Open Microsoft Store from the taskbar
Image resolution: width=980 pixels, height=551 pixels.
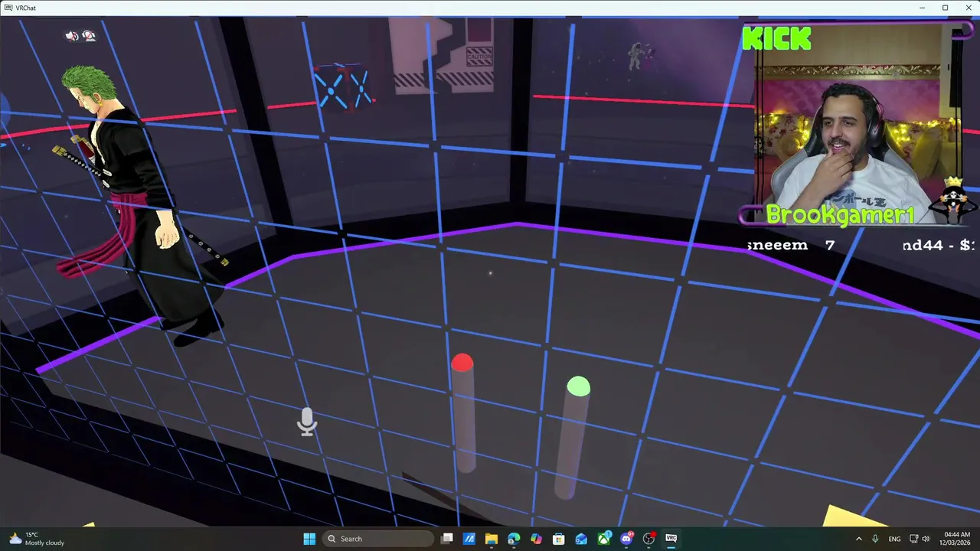click(559, 539)
